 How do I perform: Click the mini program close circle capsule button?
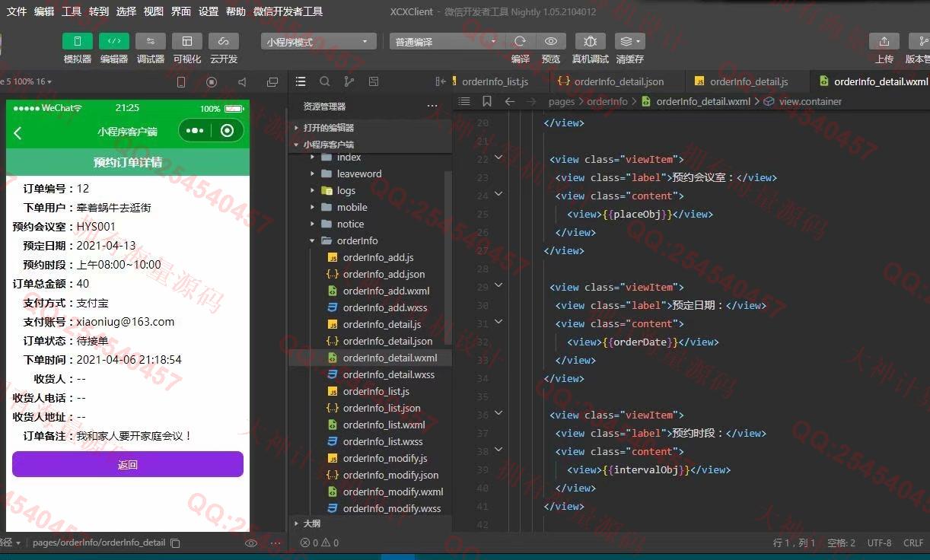(227, 131)
